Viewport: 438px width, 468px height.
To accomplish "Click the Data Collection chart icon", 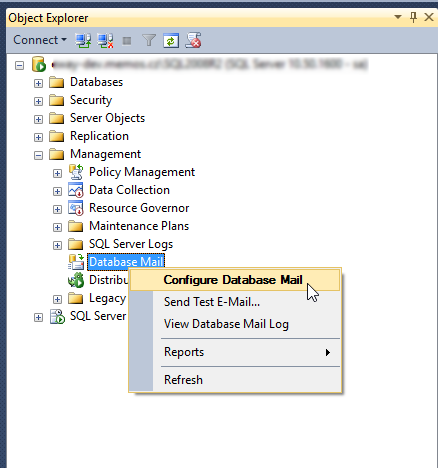I will (76, 190).
